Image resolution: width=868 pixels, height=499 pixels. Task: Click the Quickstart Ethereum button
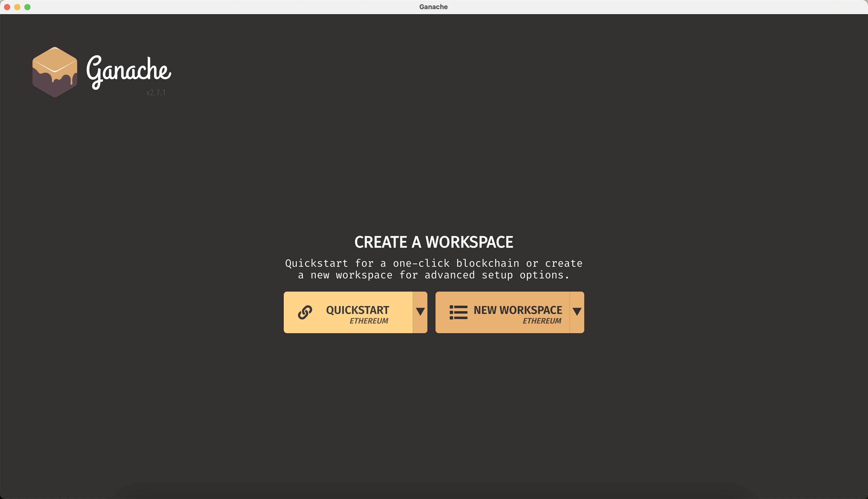348,312
